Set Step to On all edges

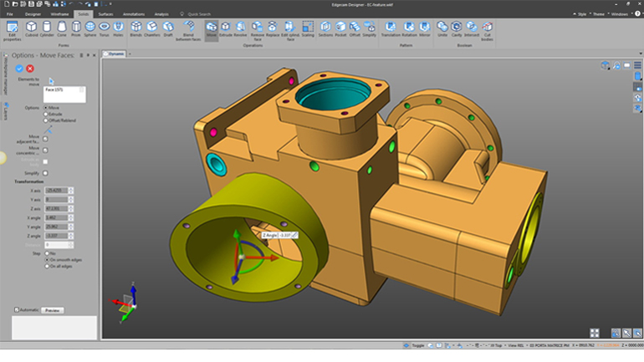(47, 267)
